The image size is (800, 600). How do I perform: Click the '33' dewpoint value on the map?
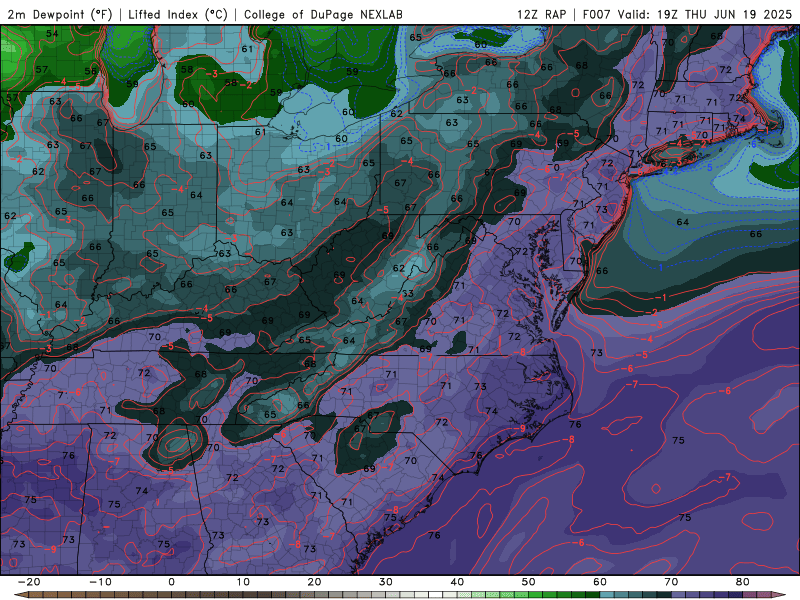pos(407,294)
